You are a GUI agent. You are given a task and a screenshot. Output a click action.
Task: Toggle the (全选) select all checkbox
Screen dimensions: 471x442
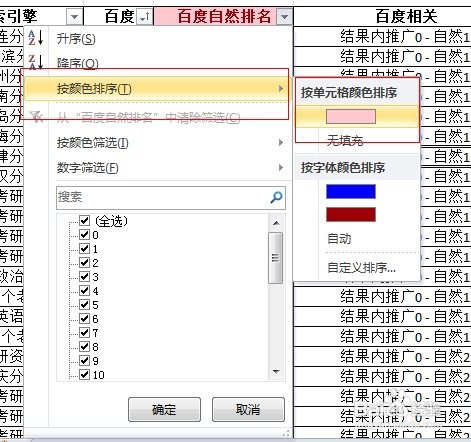pyautogui.click(x=85, y=220)
